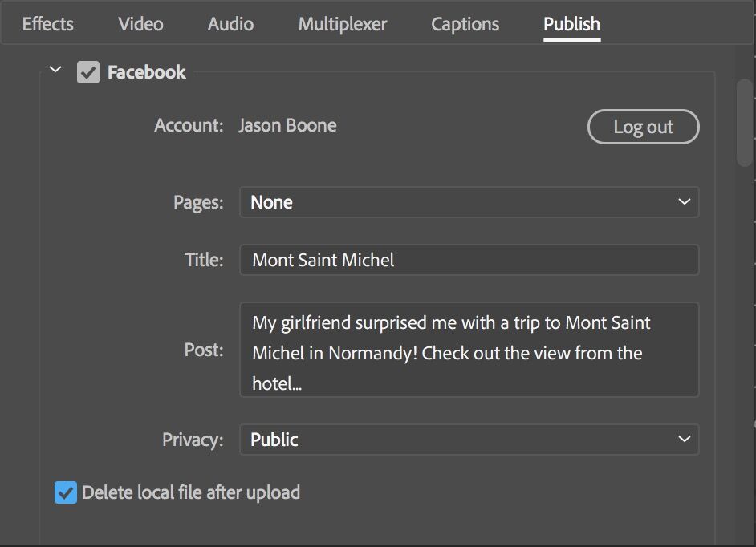
Task: Click the Title field Mont Saint Michel
Action: (469, 260)
